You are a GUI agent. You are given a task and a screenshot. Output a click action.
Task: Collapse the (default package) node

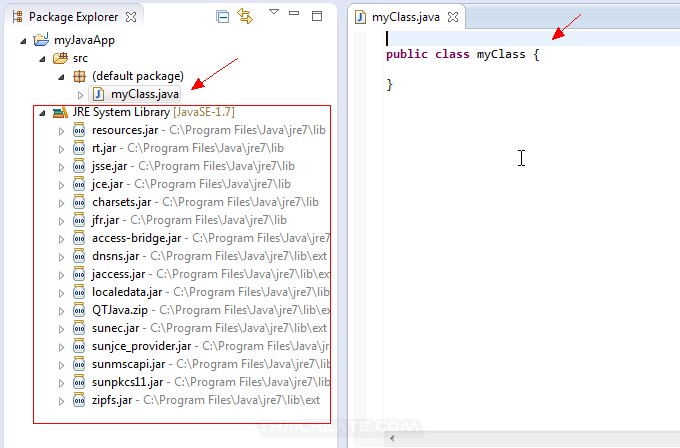(62, 77)
